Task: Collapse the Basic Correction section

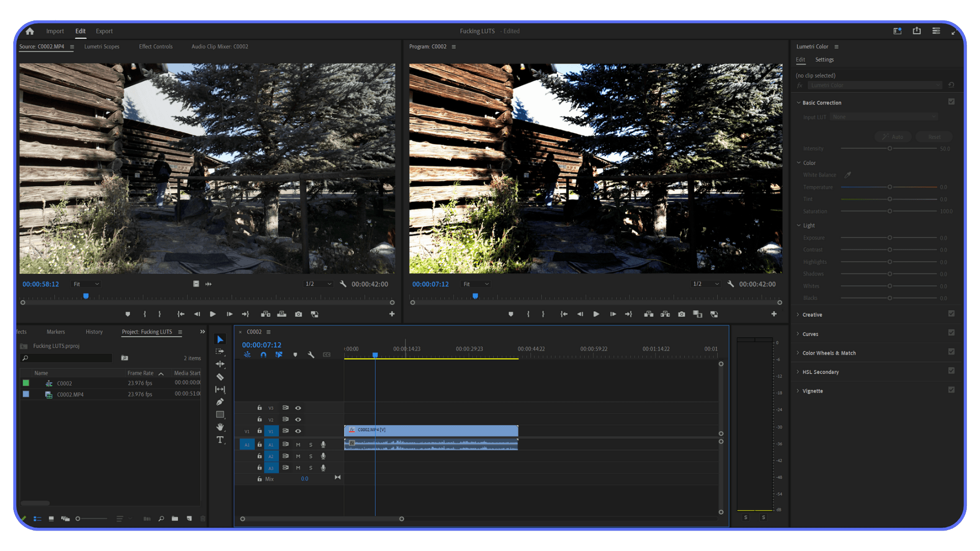Action: pyautogui.click(x=799, y=103)
